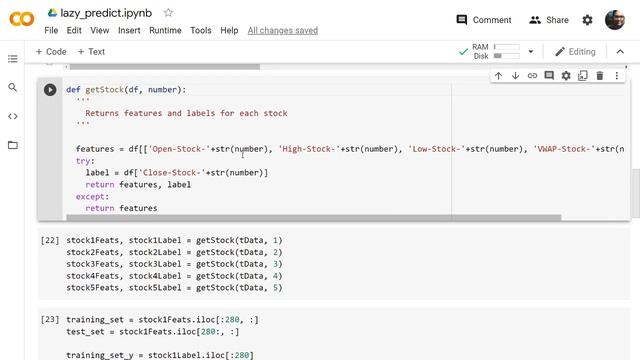Open the Runtime menu
This screenshot has width=640, height=360.
[x=165, y=30]
